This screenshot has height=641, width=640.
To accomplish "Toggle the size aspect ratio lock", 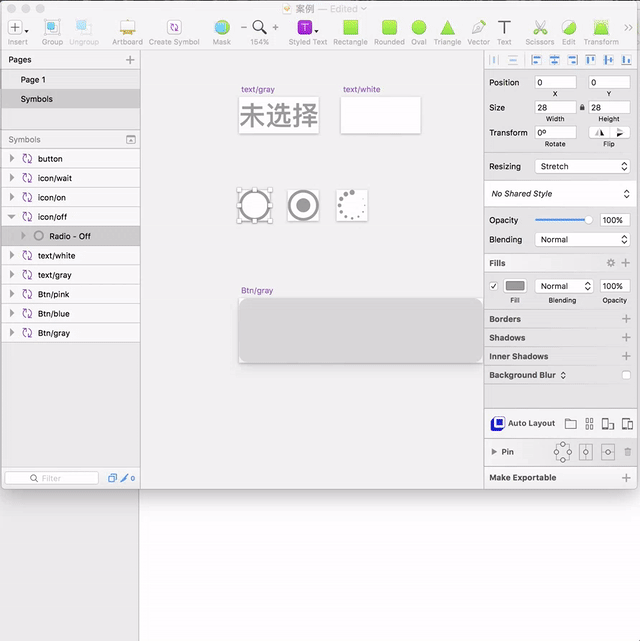I will point(582,108).
